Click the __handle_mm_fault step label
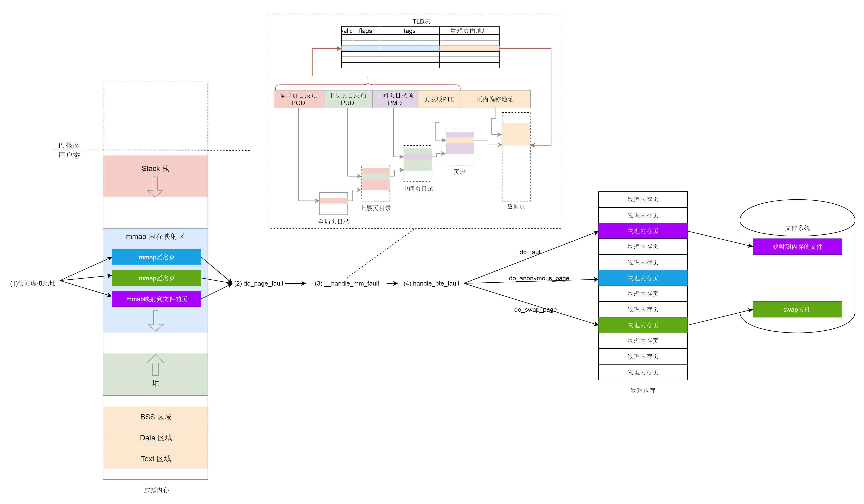Viewport: 864px width, 504px height. pos(347,283)
